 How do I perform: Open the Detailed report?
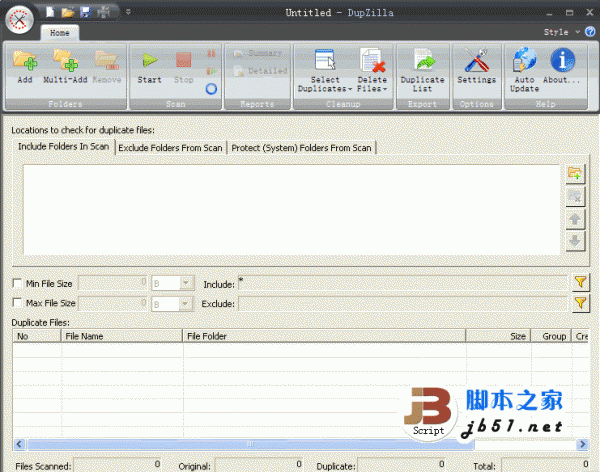pyautogui.click(x=260, y=71)
